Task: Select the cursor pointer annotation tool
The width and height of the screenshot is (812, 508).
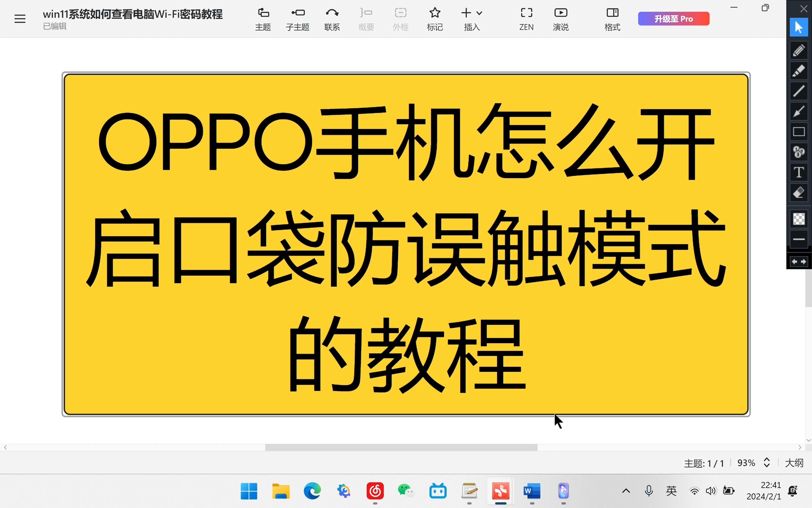Action: 799,27
